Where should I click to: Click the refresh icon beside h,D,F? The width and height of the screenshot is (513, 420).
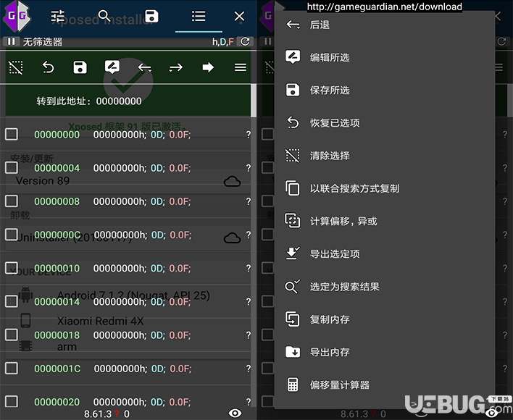[245, 42]
